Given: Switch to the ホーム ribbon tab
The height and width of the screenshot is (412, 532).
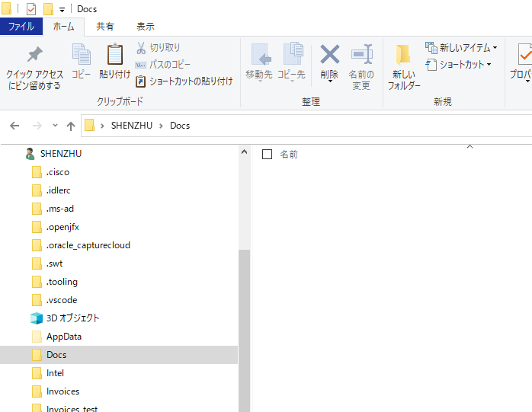Looking at the screenshot, I should click(x=63, y=27).
